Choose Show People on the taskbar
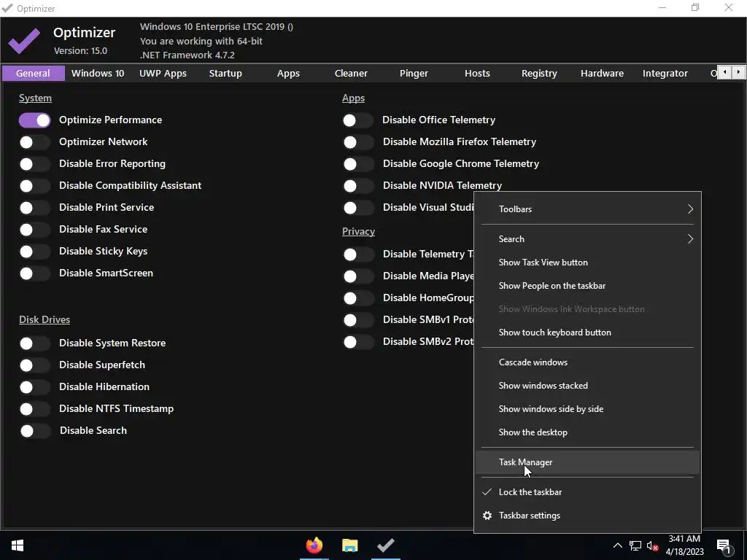The width and height of the screenshot is (747, 560). coord(587,286)
